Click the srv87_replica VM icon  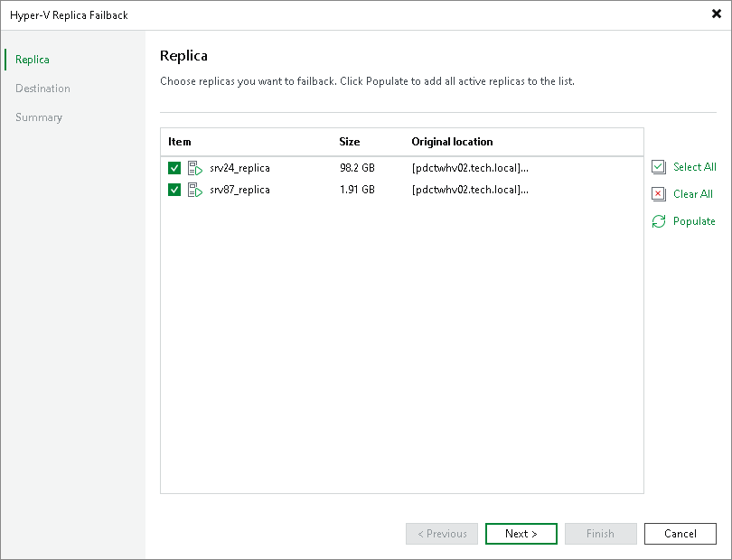pyautogui.click(x=194, y=190)
